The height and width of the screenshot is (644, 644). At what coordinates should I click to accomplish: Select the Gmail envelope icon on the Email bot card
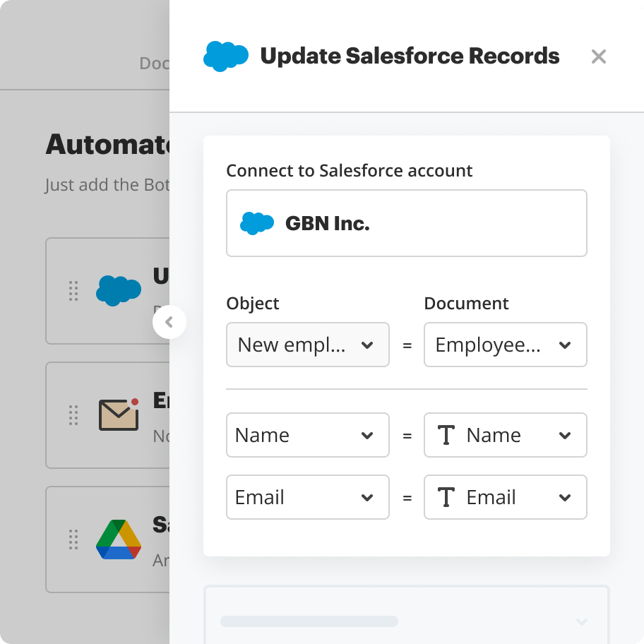[x=119, y=415]
